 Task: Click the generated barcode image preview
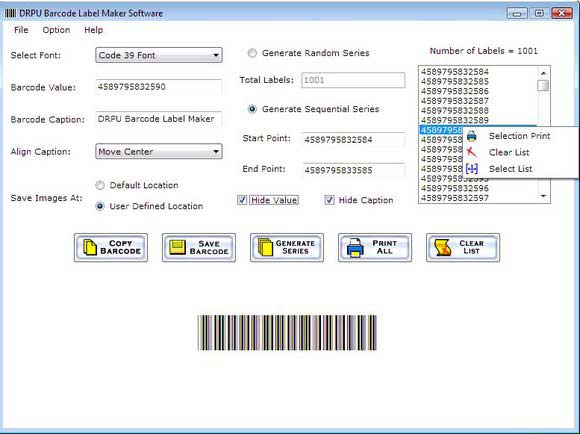(x=287, y=333)
